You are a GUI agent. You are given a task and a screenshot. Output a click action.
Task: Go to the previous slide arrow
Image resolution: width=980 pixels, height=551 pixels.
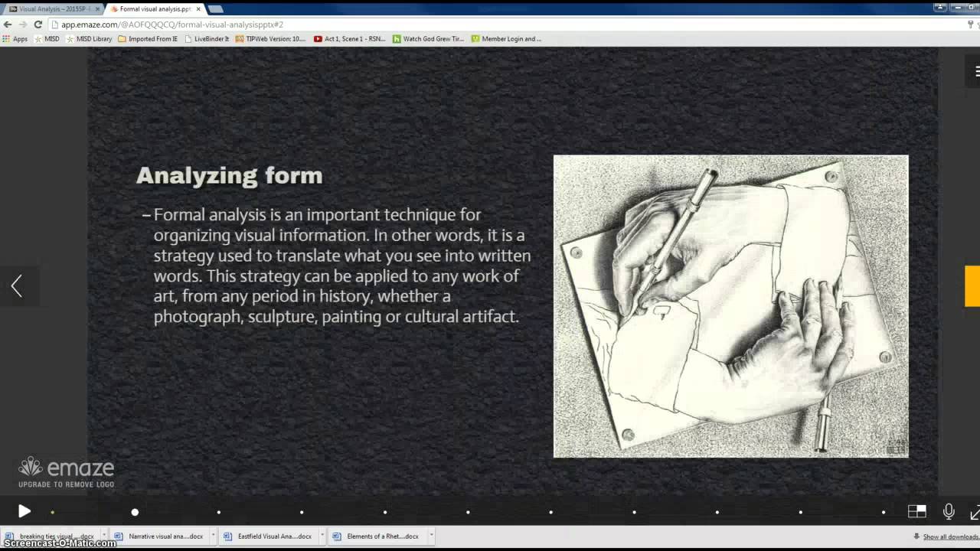pyautogui.click(x=17, y=286)
